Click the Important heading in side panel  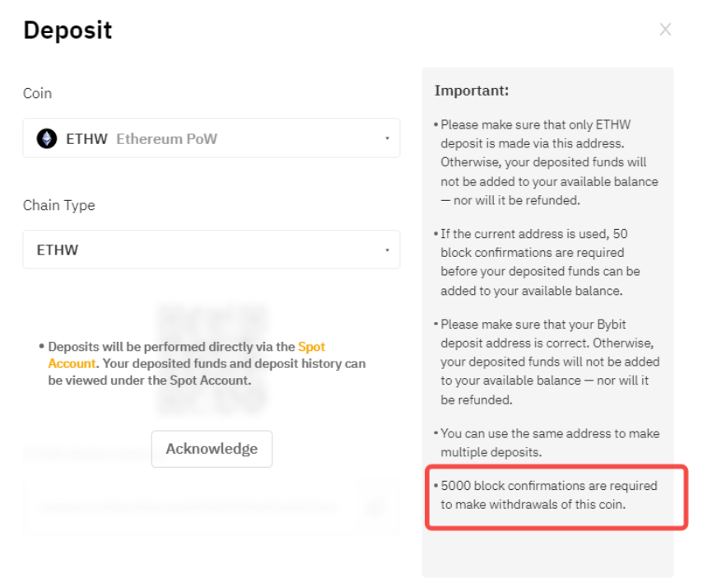472,91
